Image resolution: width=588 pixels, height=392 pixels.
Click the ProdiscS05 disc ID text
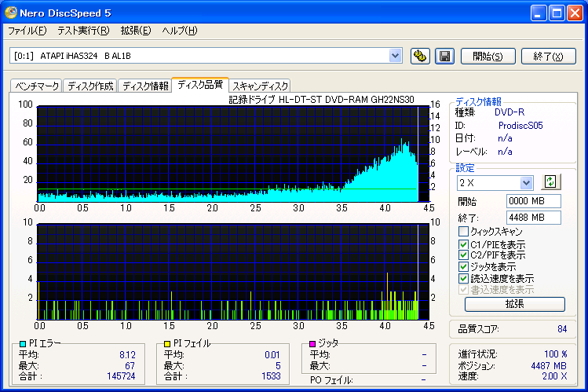(x=520, y=126)
